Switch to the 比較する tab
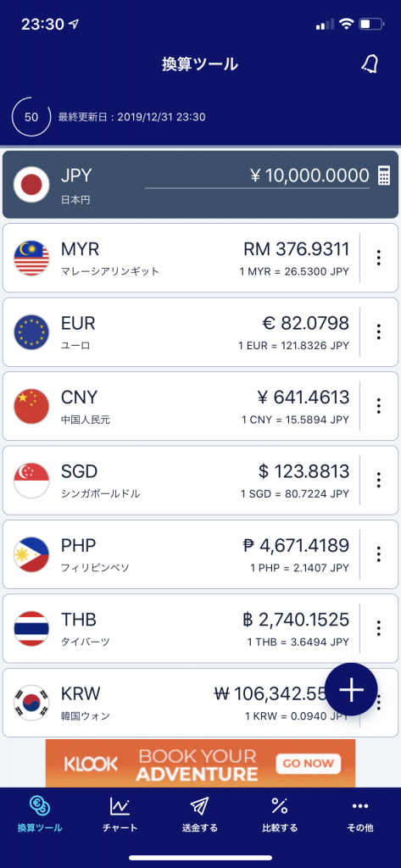Viewport: 401px width, 868px height. coord(280,815)
